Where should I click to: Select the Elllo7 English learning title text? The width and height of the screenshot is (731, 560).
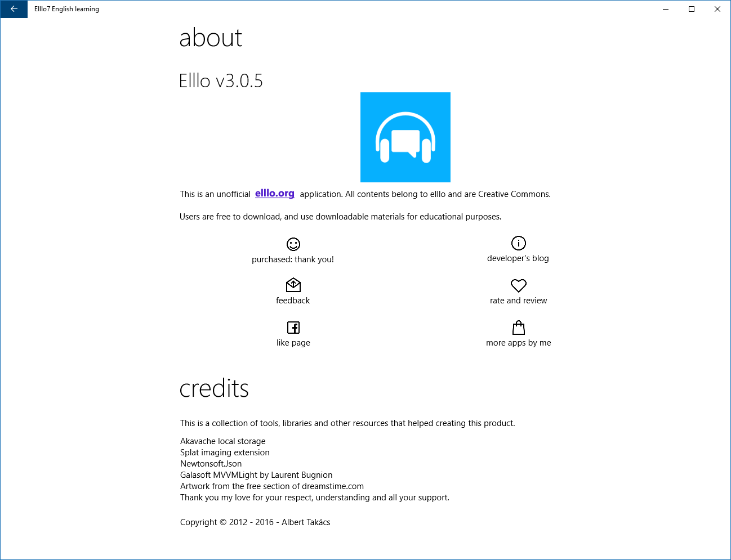(66, 9)
